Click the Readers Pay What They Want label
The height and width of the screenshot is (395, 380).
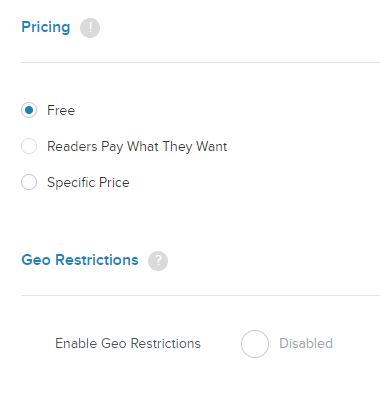pos(137,147)
